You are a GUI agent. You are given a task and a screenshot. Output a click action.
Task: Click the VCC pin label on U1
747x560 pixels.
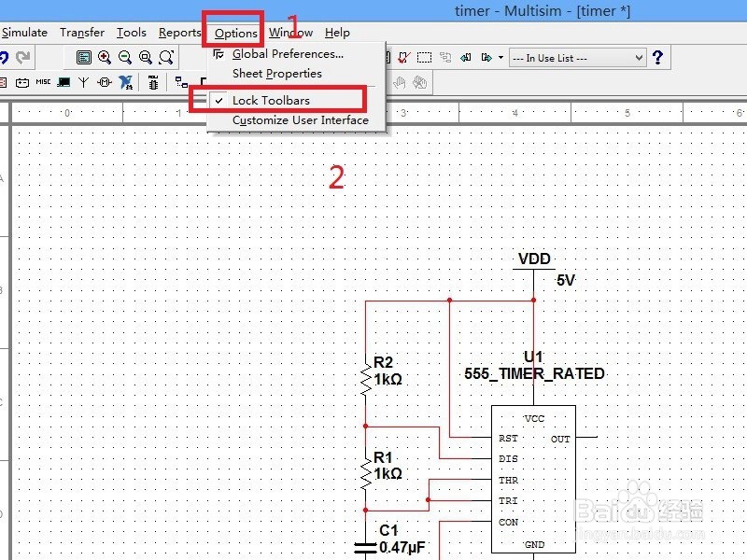click(534, 418)
